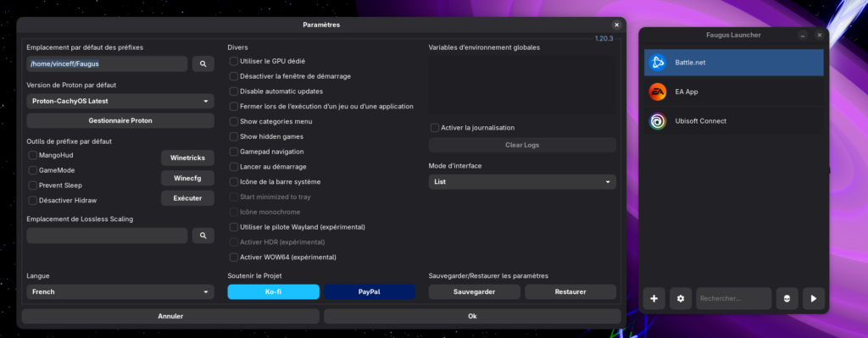Enable Show categories menu
Image resolution: width=868 pixels, height=338 pixels.
[x=234, y=121]
